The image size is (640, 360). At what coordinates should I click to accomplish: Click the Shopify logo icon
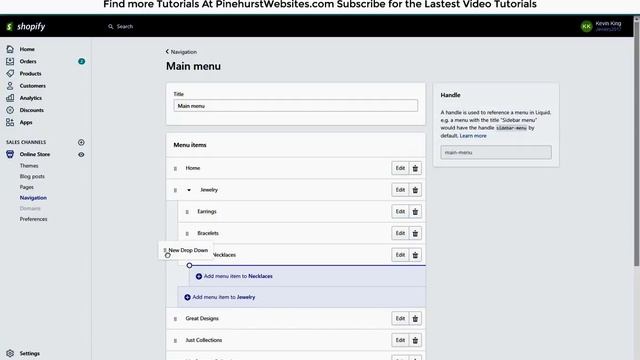[x=10, y=27]
